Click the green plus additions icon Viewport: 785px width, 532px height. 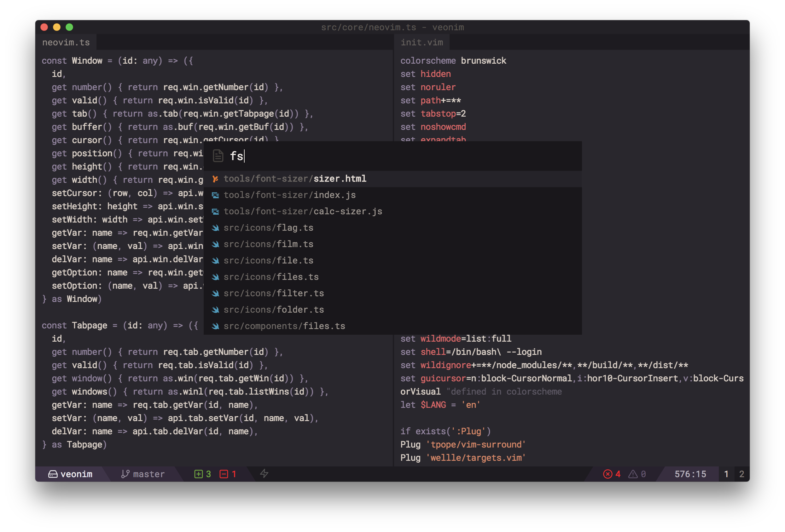(198, 474)
